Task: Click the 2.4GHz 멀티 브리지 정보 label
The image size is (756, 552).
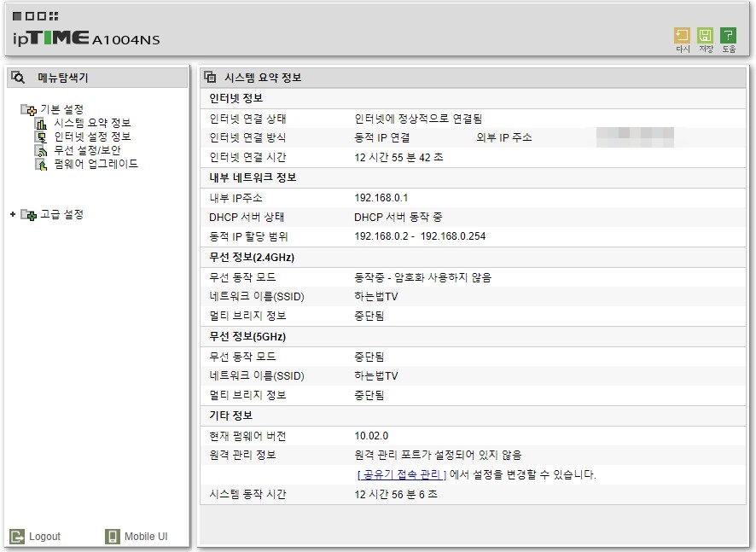Action: click(x=247, y=316)
